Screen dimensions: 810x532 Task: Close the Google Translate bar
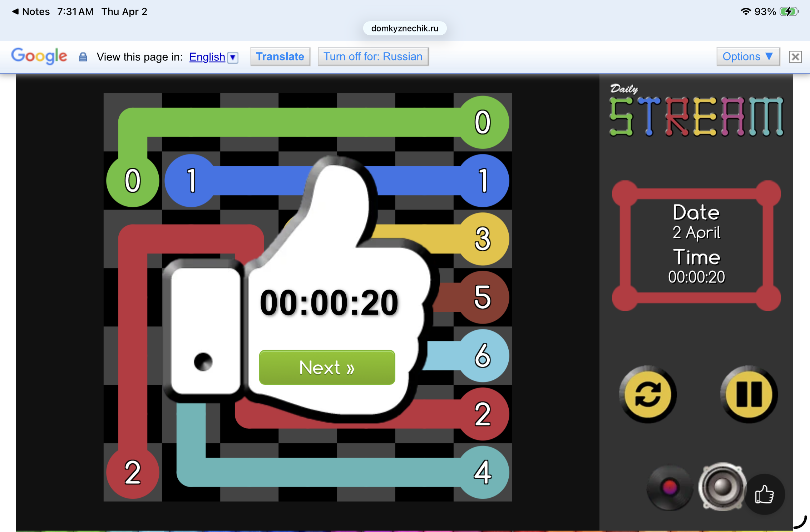point(795,57)
